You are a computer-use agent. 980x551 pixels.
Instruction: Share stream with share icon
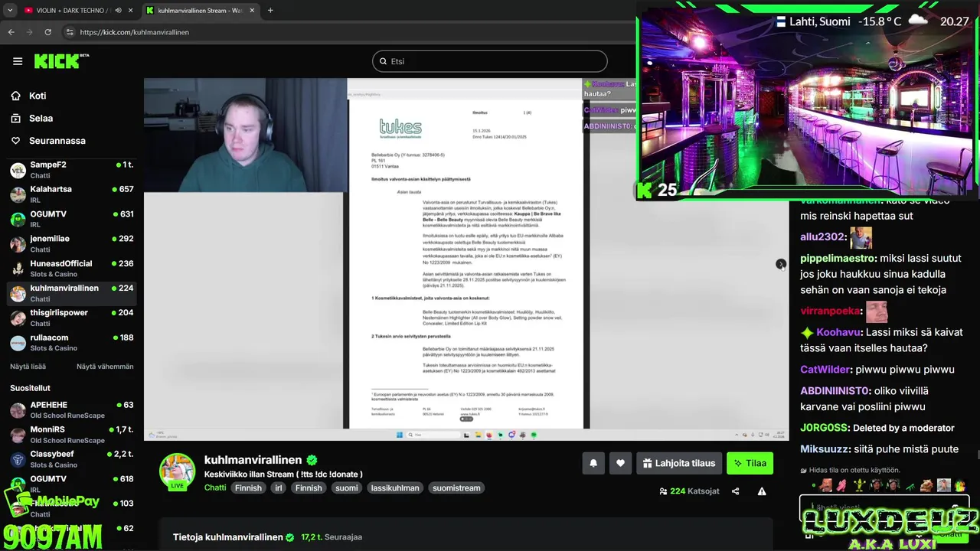[735, 491]
